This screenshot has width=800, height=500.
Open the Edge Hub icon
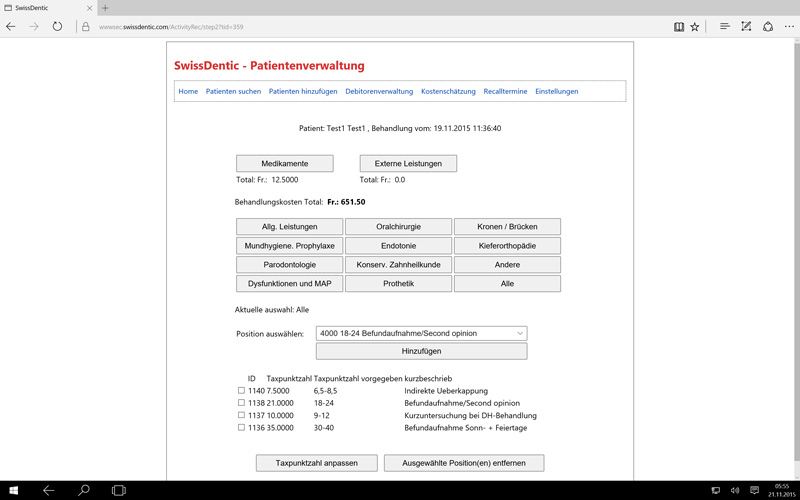coord(725,27)
